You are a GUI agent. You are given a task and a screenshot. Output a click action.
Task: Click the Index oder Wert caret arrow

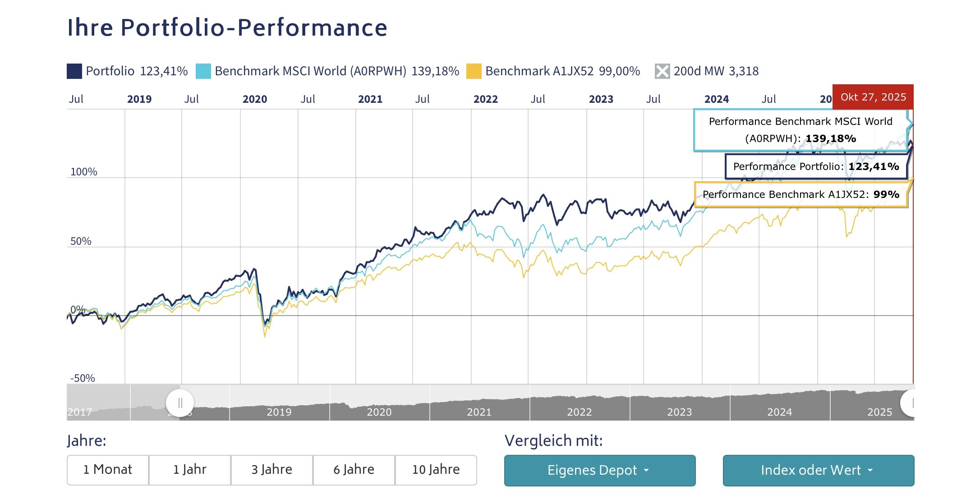[x=870, y=470]
